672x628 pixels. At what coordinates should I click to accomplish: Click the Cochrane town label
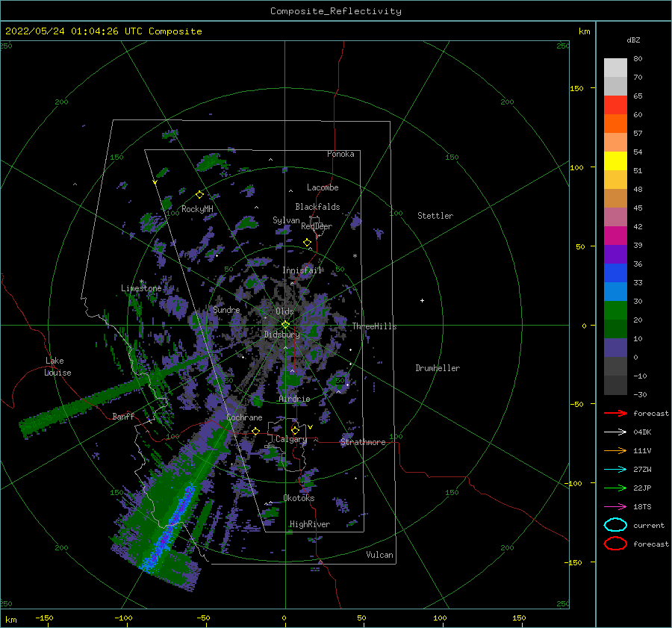244,417
